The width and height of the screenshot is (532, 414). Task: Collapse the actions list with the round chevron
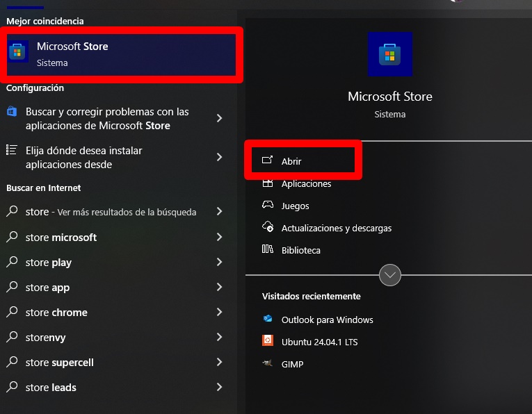[390, 275]
